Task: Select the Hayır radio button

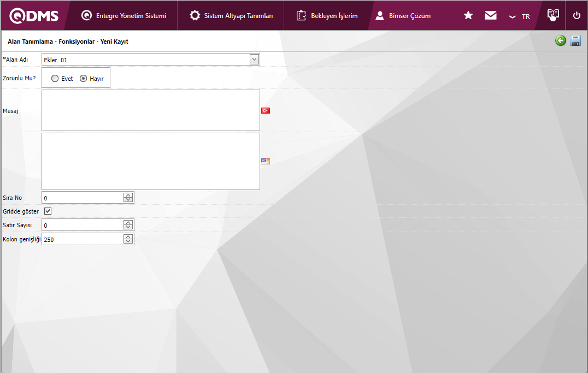Action: coord(83,78)
